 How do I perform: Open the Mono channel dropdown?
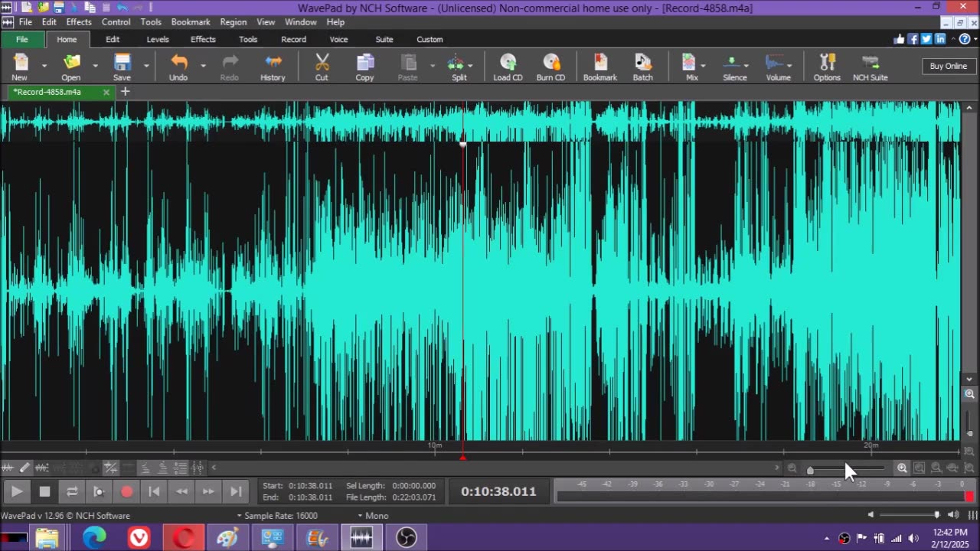(x=373, y=516)
